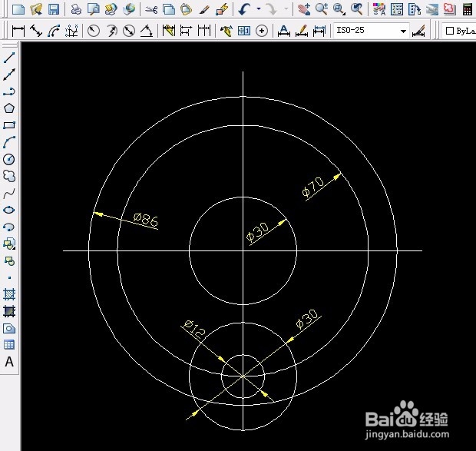476x451 pixels.
Task: Select Jogged radius dimension tool
Action: click(111, 31)
